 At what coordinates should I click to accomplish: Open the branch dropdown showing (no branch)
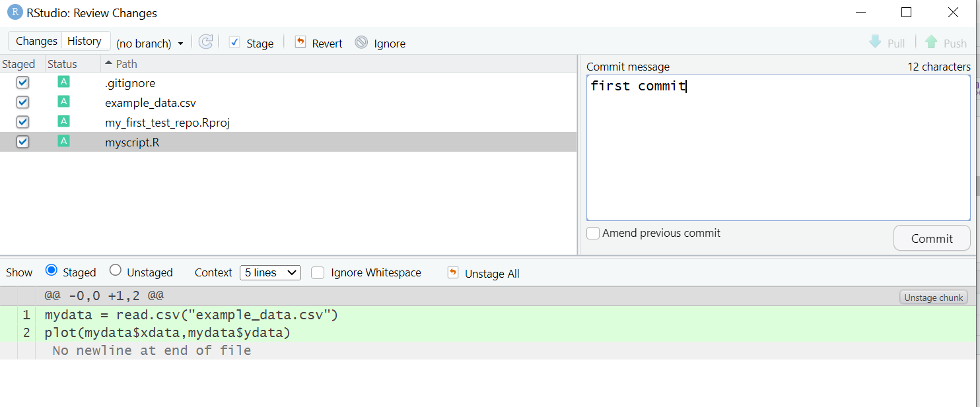(150, 42)
